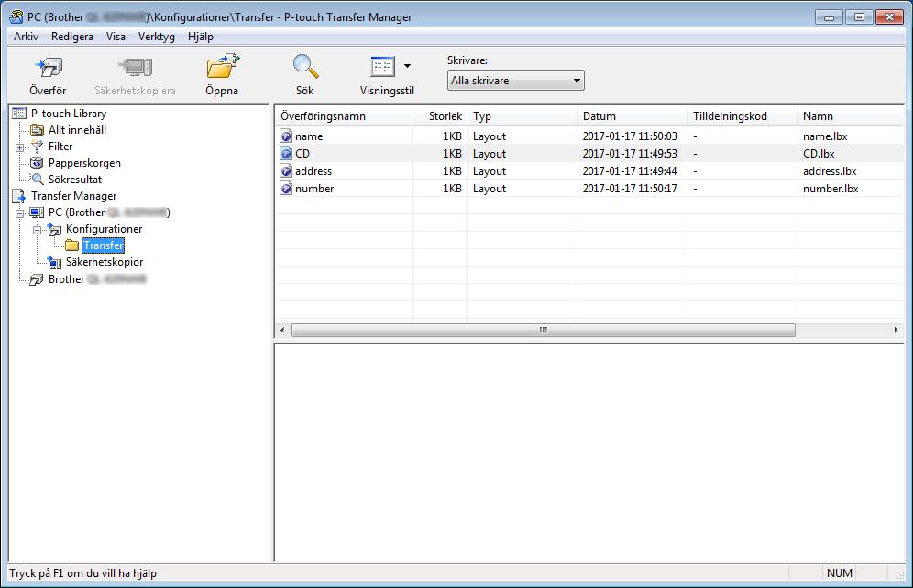Screen dimensions: 913x588
Task: Open the Arkiv menu
Action: tap(27, 36)
